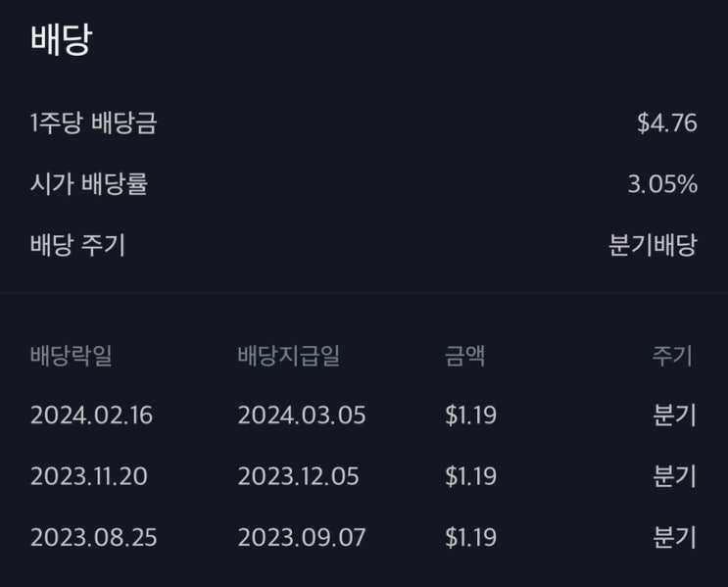Click the 금액 column header
The width and height of the screenshot is (728, 587).
tap(464, 356)
